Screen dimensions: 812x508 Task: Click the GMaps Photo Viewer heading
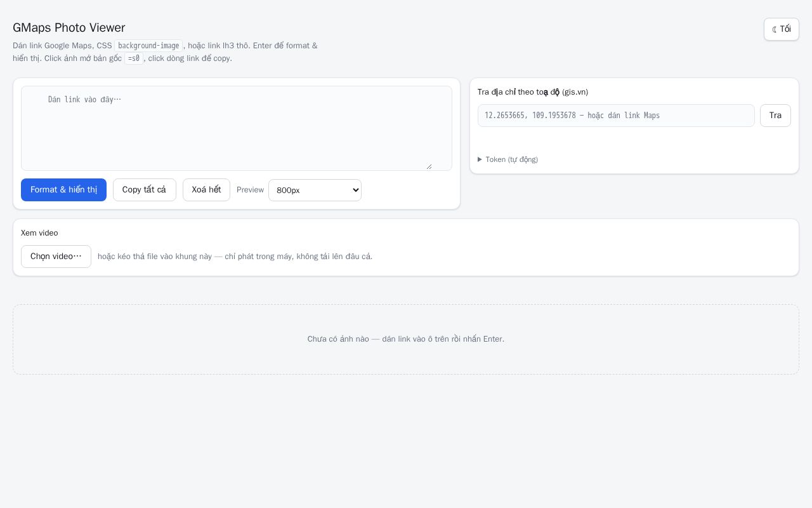click(69, 27)
